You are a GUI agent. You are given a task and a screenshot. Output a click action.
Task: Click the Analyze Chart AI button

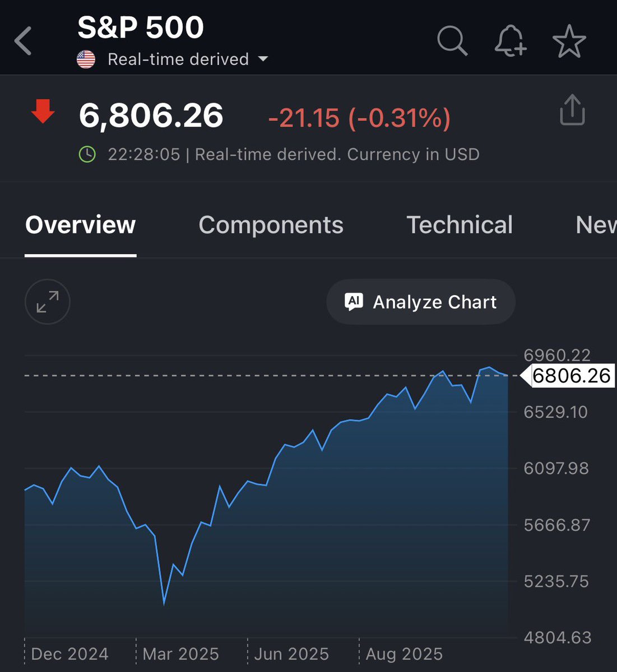(421, 302)
